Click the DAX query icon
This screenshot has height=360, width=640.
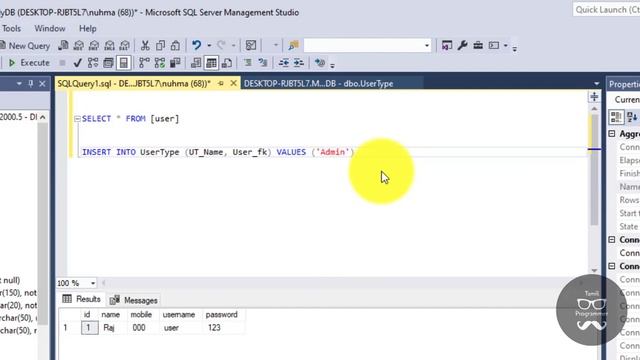point(124,45)
